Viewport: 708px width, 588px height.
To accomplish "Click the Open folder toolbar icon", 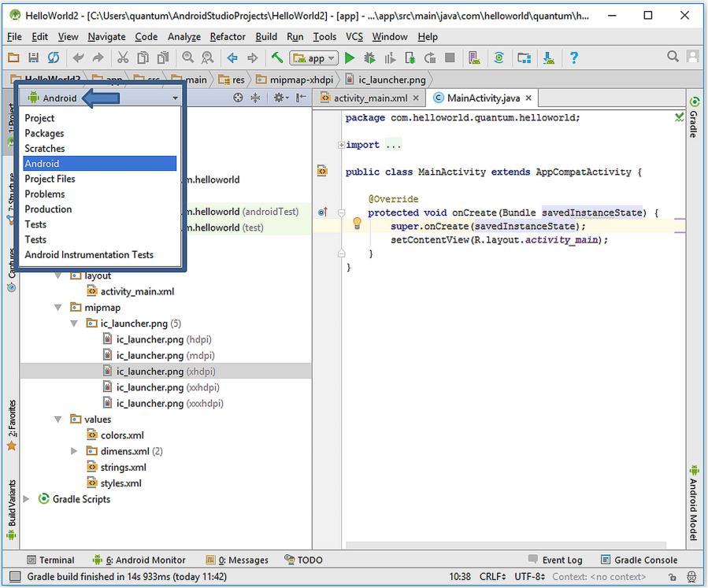I will [14, 57].
